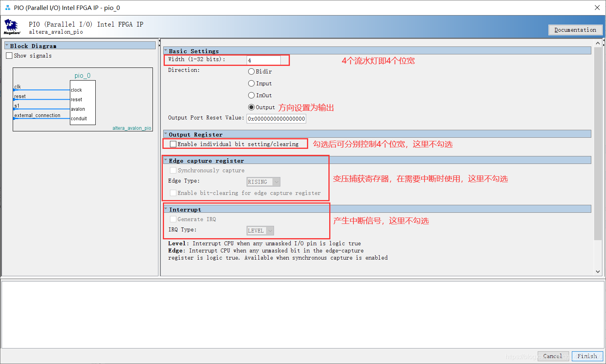Toggle Enable bit-clearing for edge capture register
The width and height of the screenshot is (606, 364).
coord(173,193)
